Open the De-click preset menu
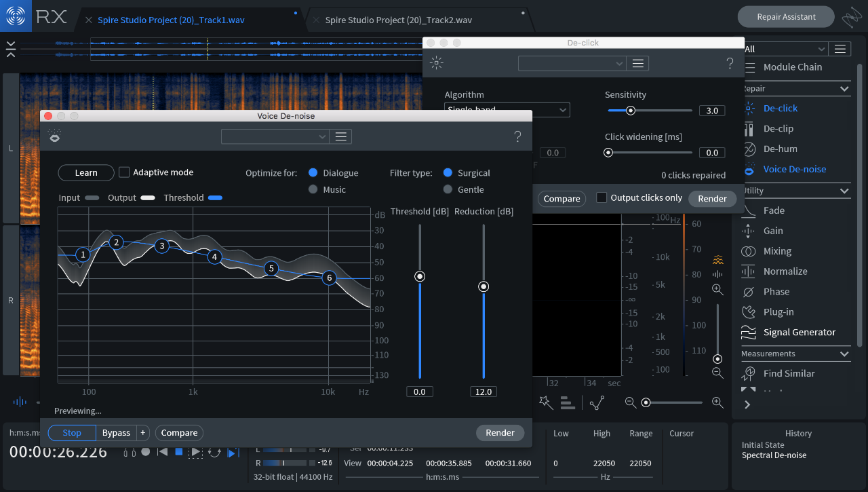Viewport: 868px width, 492px height. [x=638, y=64]
